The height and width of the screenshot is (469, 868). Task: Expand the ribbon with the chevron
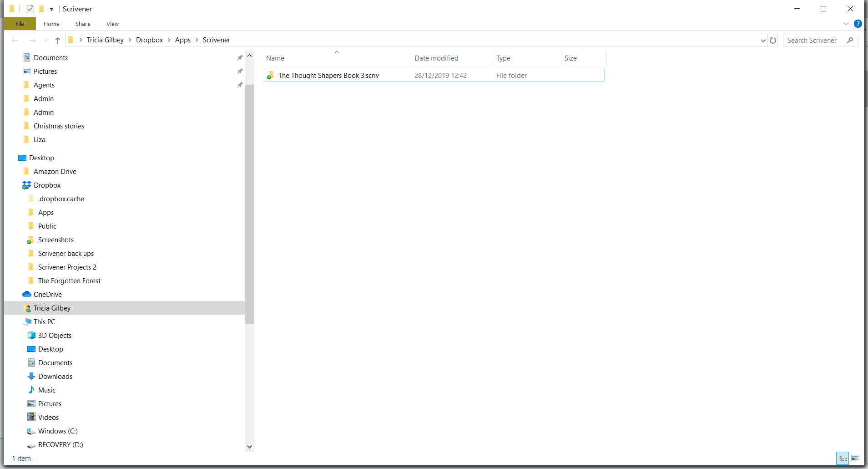click(846, 24)
